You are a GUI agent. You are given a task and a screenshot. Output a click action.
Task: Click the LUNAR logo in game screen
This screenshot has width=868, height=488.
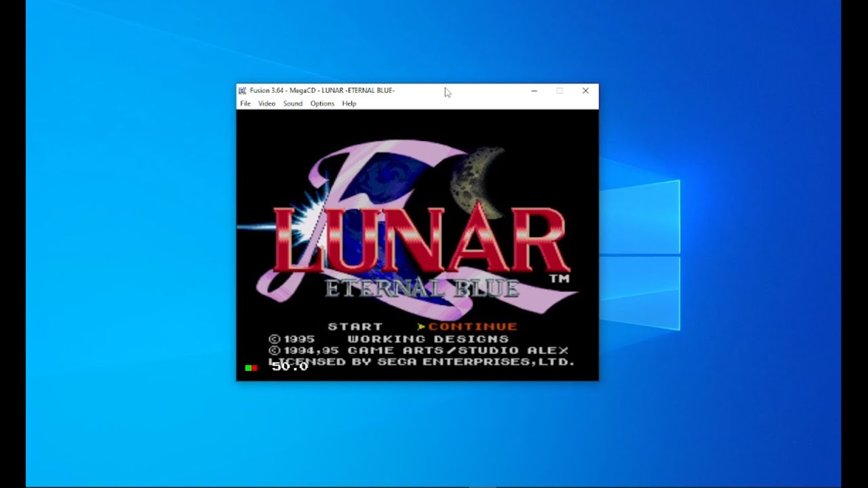(x=420, y=237)
